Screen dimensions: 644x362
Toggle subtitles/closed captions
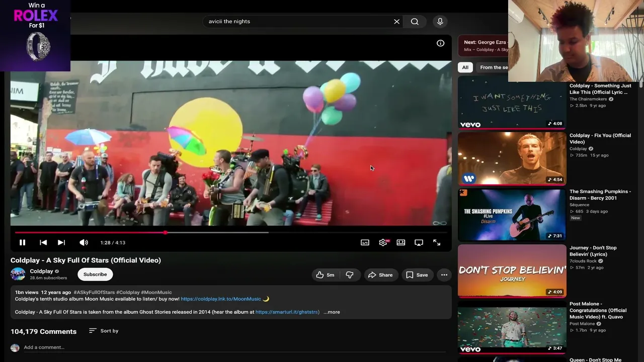[365, 242]
